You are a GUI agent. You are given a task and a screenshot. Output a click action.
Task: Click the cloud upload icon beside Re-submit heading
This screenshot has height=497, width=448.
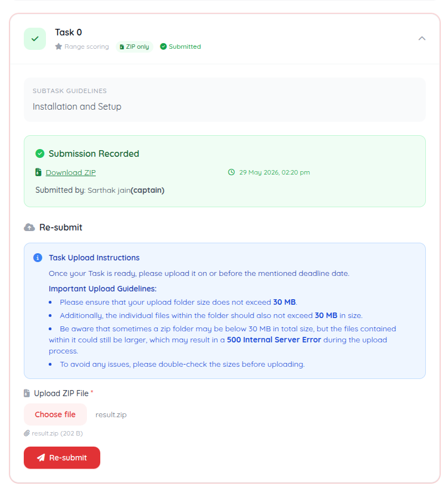pos(29,227)
